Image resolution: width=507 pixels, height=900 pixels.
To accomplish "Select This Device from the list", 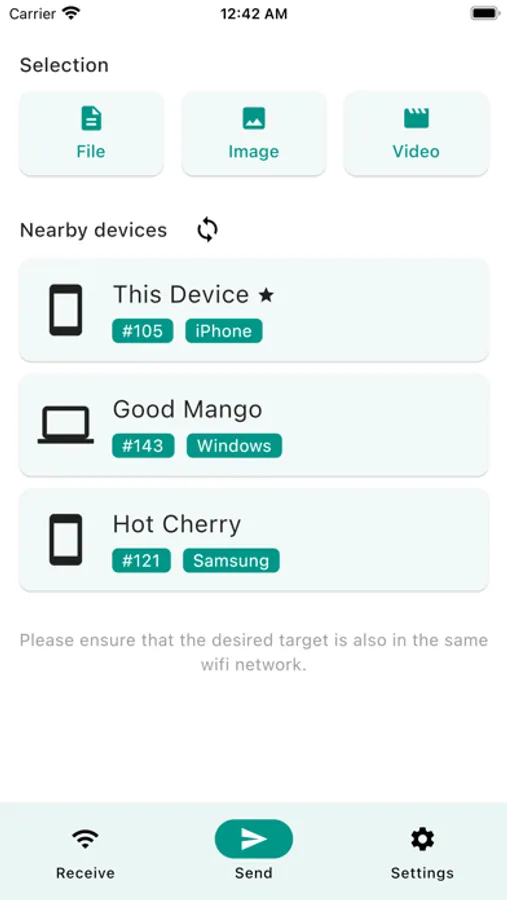I will (254, 310).
